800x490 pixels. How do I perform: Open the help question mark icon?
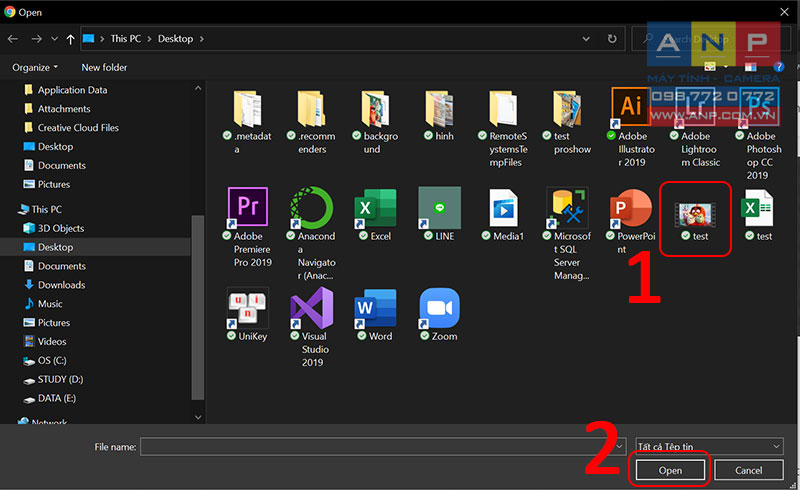pyautogui.click(x=779, y=67)
